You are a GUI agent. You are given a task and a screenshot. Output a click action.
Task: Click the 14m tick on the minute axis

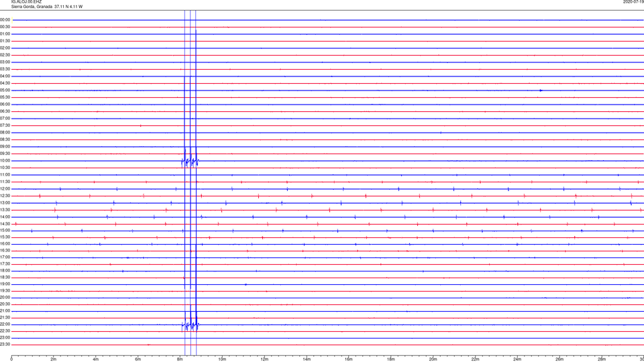pyautogui.click(x=307, y=359)
